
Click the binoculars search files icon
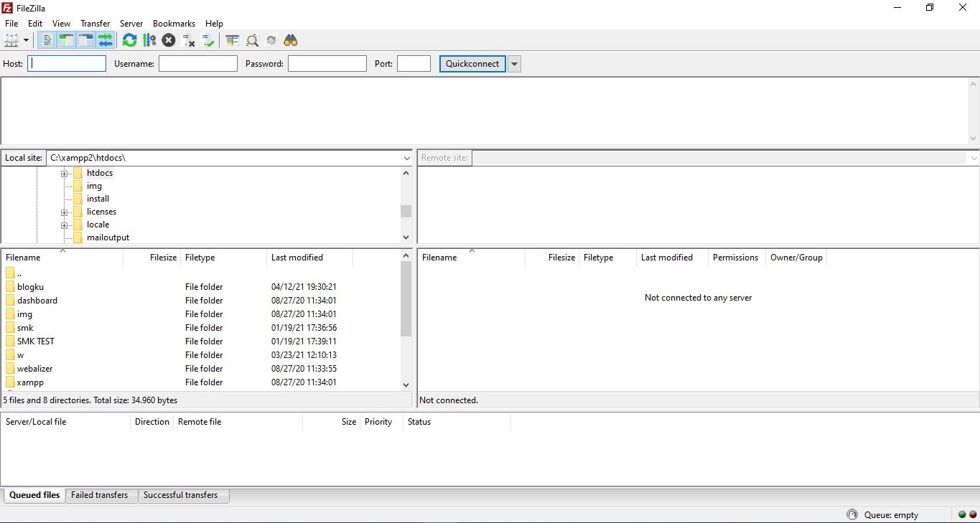pyautogui.click(x=290, y=40)
